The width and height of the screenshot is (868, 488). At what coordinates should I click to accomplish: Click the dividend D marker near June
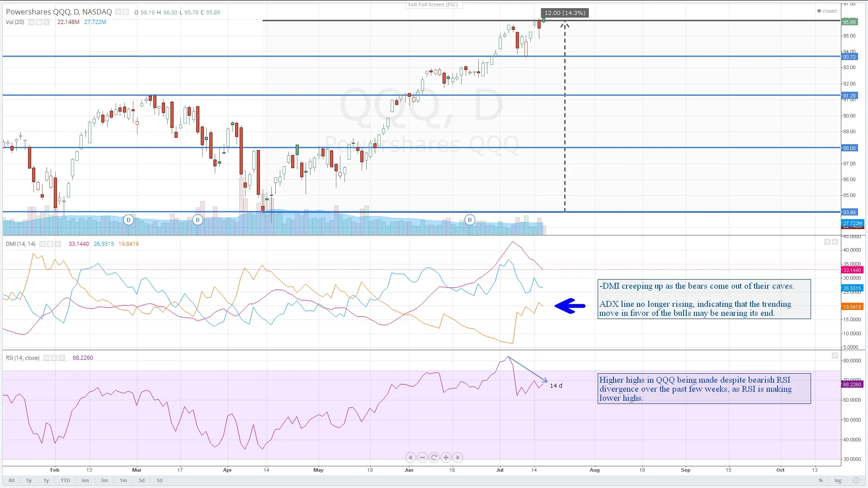pos(470,220)
